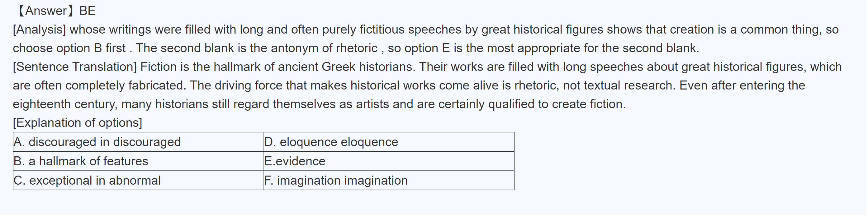Click 'choose option B first' text
Screen dimensions: 868x216
pyautogui.click(x=69, y=48)
